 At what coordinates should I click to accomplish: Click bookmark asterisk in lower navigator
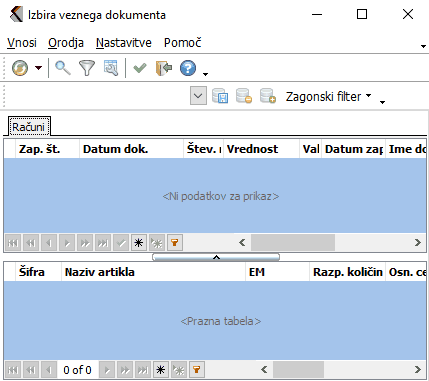161,370
